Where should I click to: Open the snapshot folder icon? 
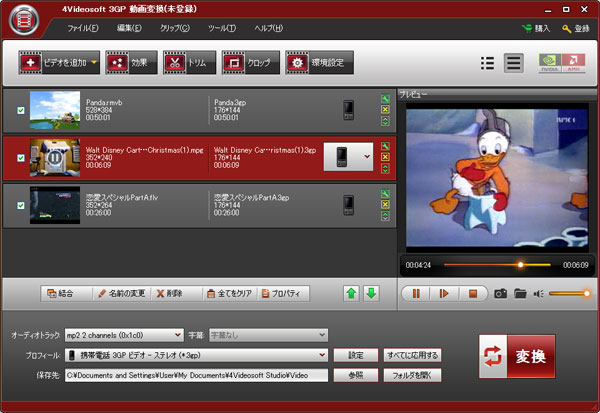520,294
